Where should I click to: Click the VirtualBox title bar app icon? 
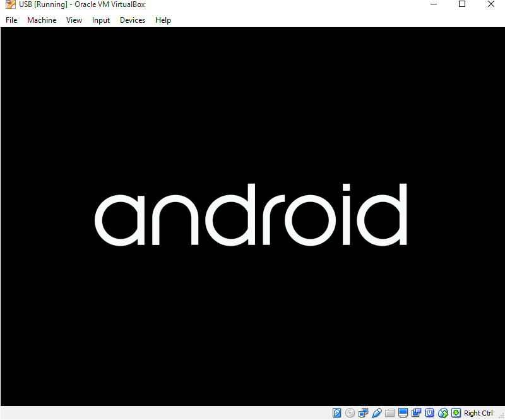pos(10,4)
